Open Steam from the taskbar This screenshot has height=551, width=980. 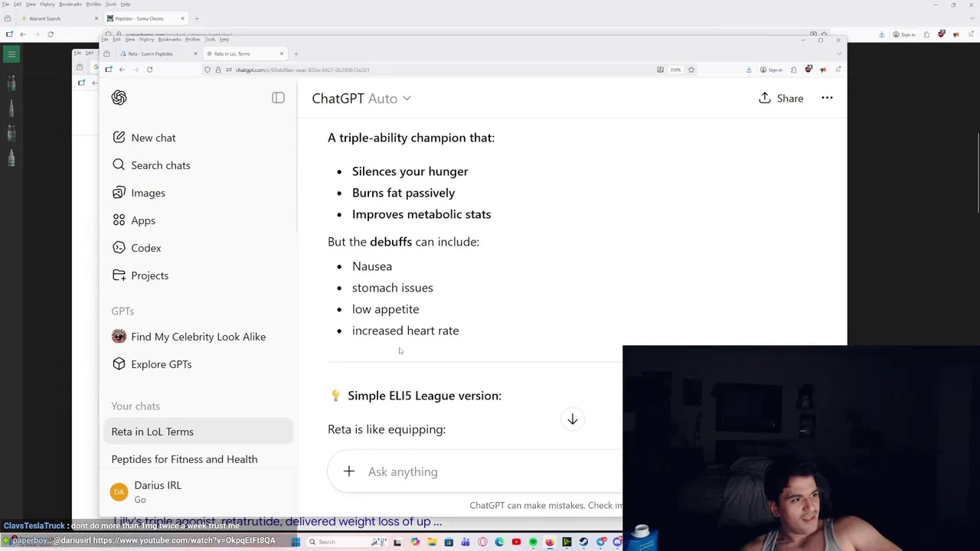pos(583,542)
